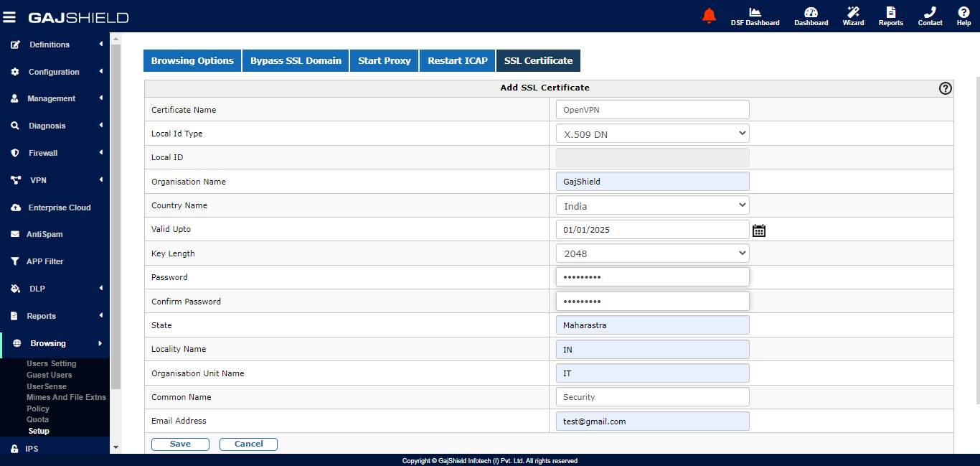
Task: Click the Organisation Unit Name field
Action: point(652,373)
